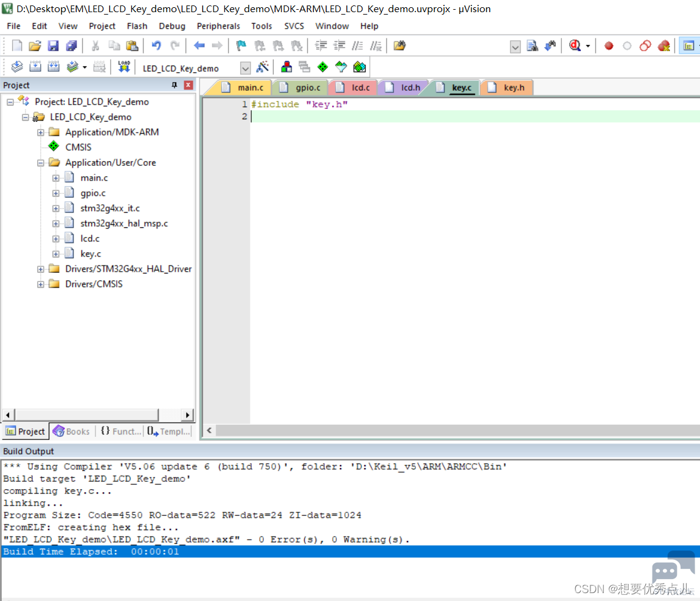The width and height of the screenshot is (700, 601).
Task: Expand the main.c file dependencies
Action: point(56,178)
